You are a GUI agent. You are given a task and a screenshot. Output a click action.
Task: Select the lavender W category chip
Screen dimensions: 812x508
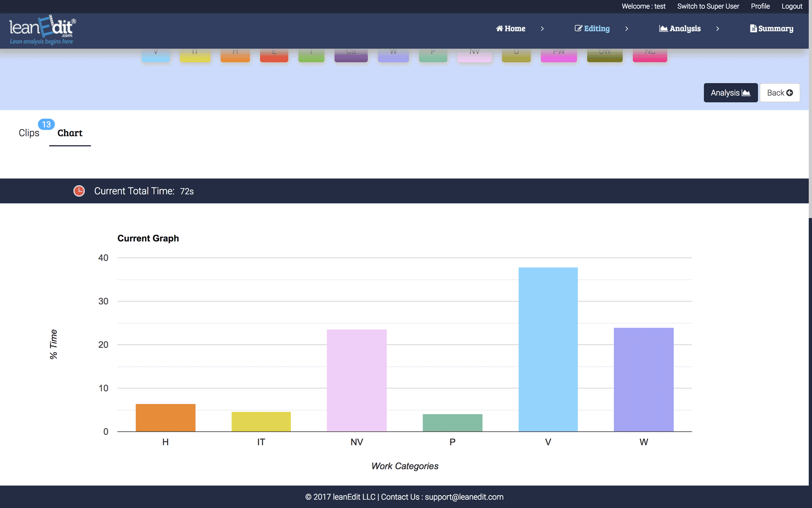tap(393, 55)
